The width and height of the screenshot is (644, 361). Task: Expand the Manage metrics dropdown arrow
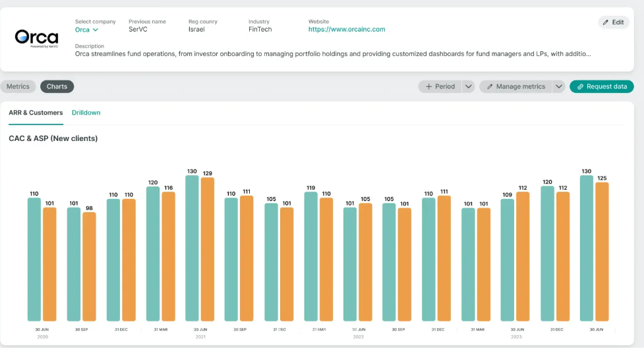(558, 86)
